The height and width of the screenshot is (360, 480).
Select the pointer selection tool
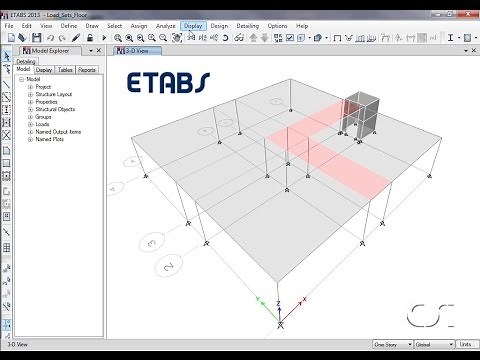pos(6,56)
